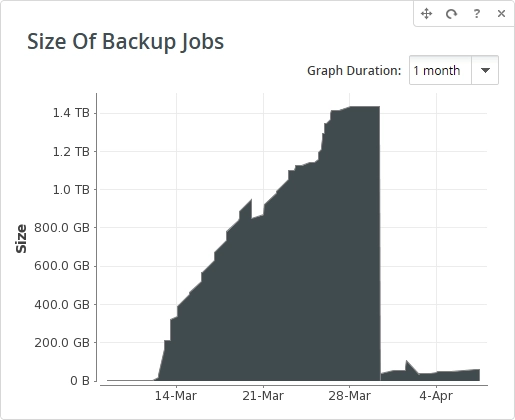Click the 400.0 GB y-axis label

pos(62,304)
